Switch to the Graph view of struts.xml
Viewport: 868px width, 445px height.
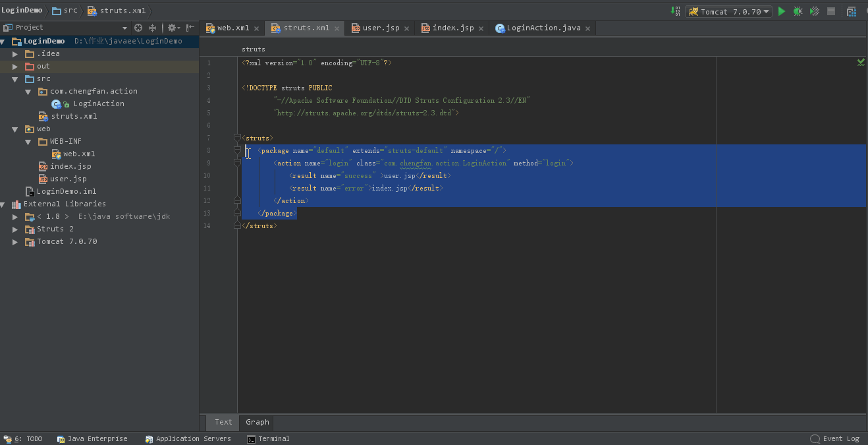[x=256, y=422]
